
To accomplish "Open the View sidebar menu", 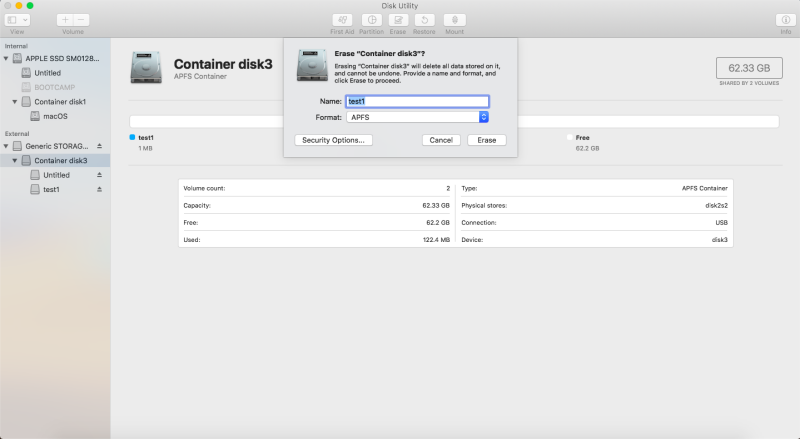I will (18, 19).
